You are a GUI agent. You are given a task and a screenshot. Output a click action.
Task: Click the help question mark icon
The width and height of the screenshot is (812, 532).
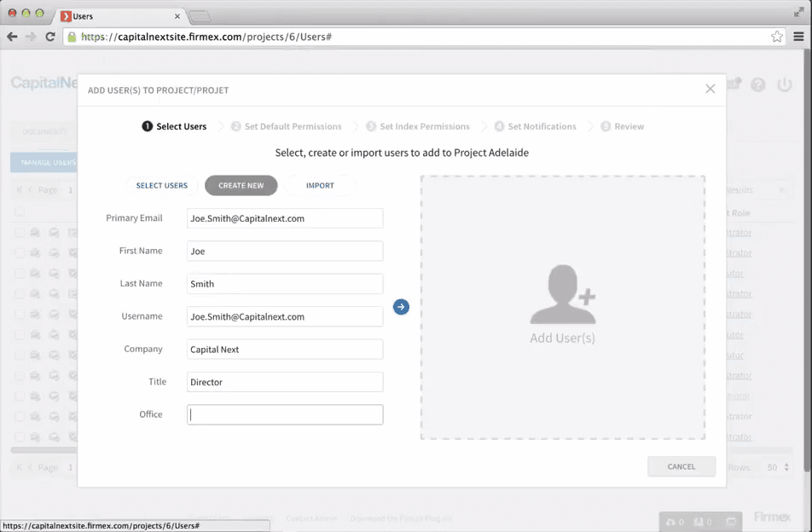click(x=758, y=85)
